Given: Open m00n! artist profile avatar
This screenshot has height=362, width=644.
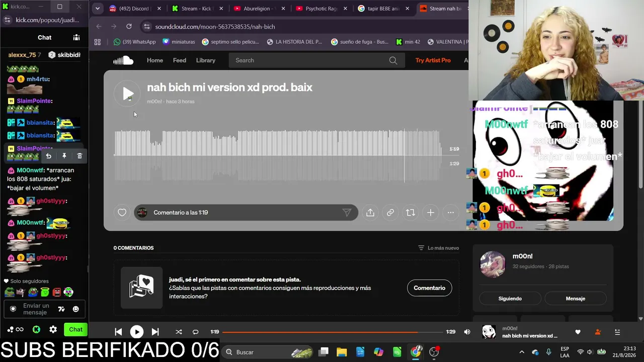Looking at the screenshot, I should pyautogui.click(x=493, y=264).
